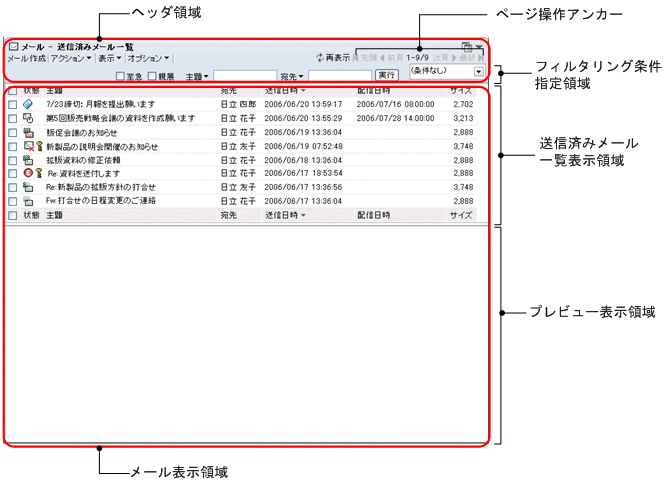The image size is (665, 484).
Task: Tick the select-all checkbox in the bottom footer row
Action: 13,215
